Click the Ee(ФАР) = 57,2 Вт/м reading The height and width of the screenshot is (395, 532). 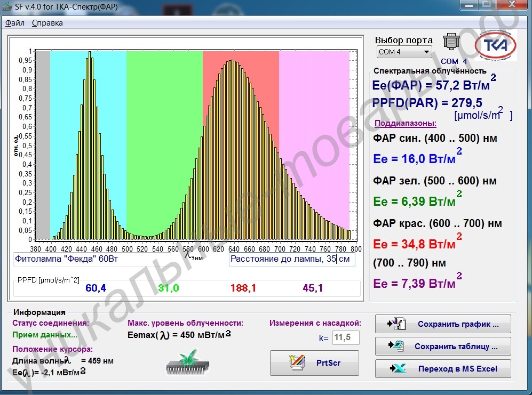(x=434, y=83)
